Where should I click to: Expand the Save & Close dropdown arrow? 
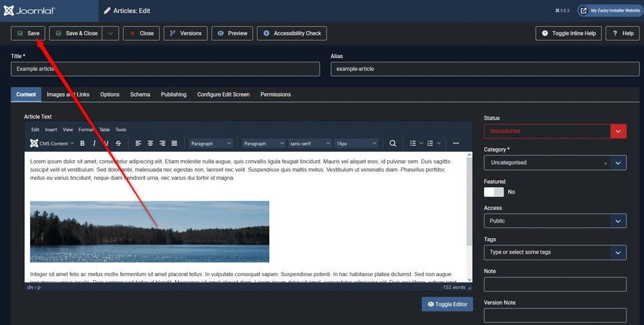[x=111, y=33]
